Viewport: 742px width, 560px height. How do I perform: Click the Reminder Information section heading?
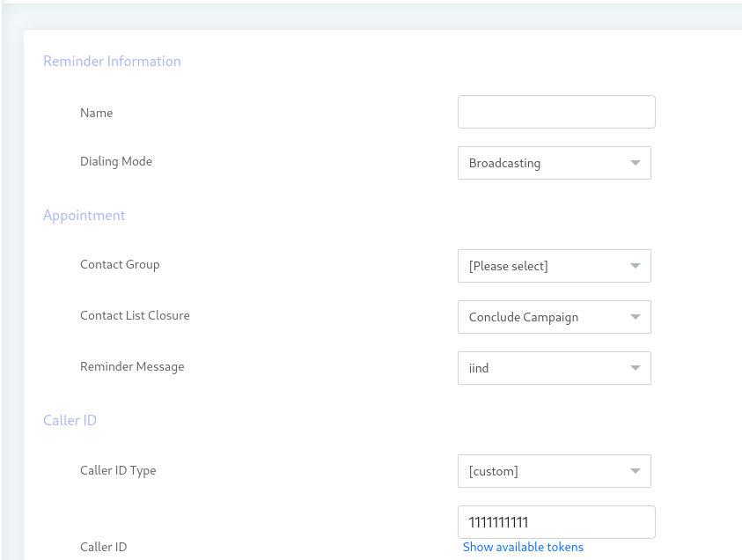(112, 62)
